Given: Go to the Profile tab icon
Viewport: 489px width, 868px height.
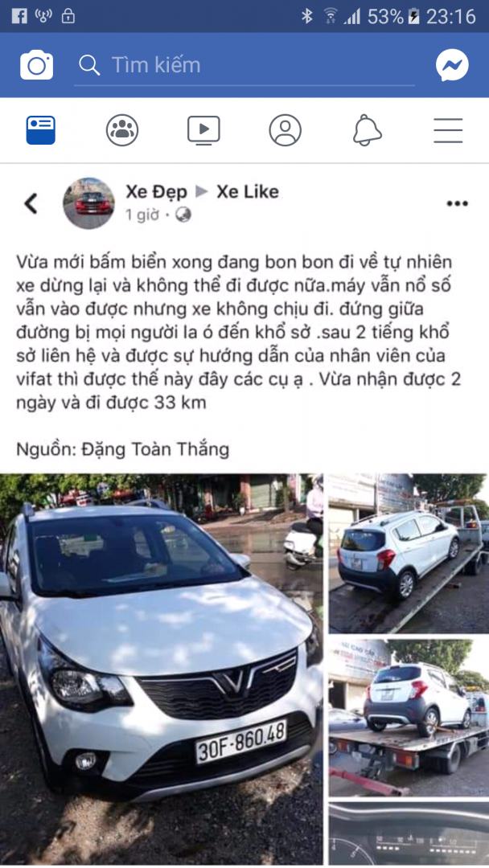Looking at the screenshot, I should [286, 130].
